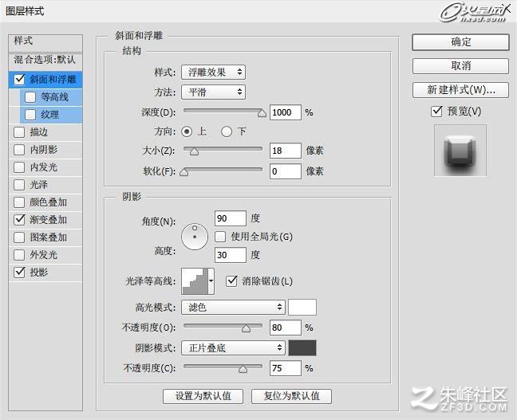Click the highlight 不透明度(O) slider handle

pos(246,328)
